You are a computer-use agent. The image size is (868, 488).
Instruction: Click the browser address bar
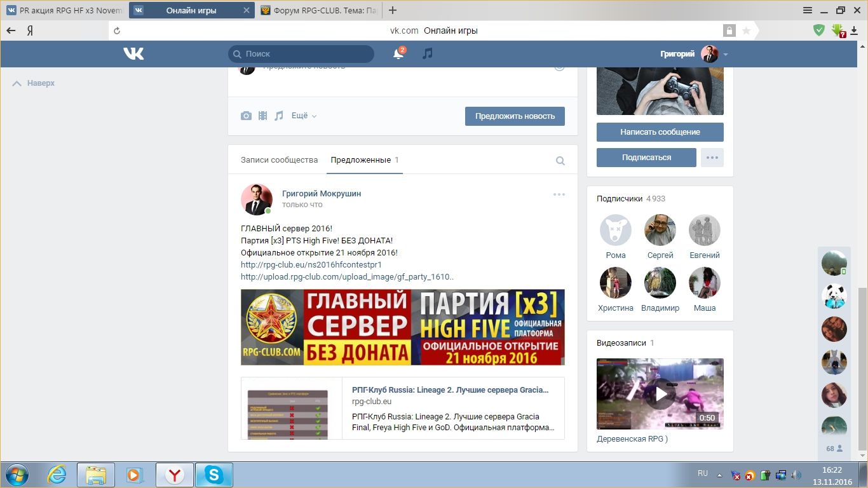coord(433,30)
